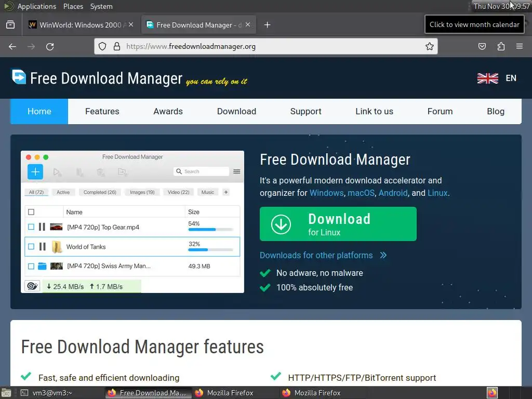The image size is (532, 399).
Task: Tick the header select-all checkbox in preview
Action: pos(31,212)
